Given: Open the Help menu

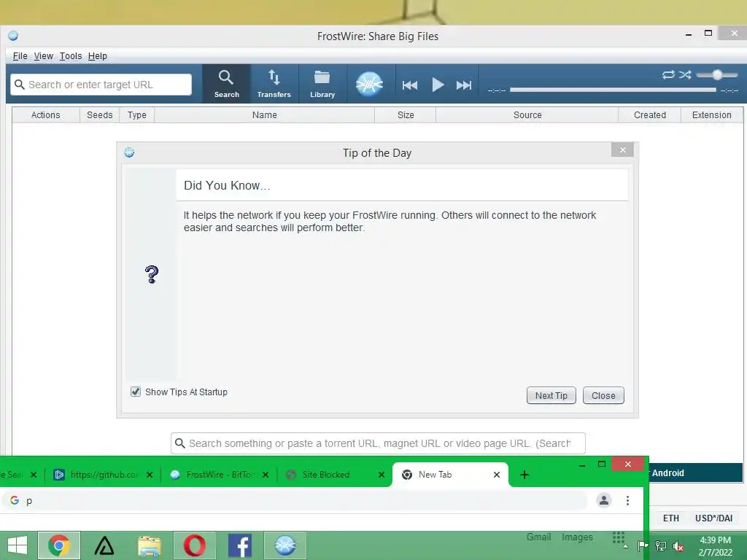Looking at the screenshot, I should coord(98,56).
